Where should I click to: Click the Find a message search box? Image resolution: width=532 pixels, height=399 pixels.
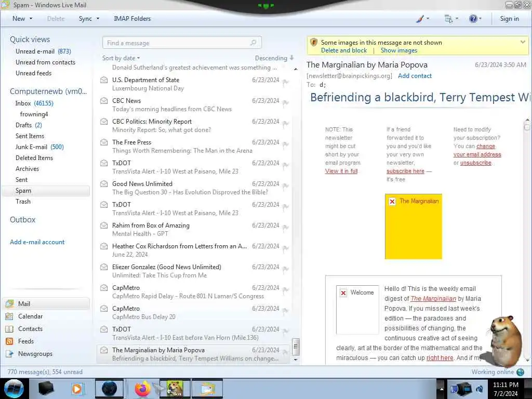click(x=181, y=43)
